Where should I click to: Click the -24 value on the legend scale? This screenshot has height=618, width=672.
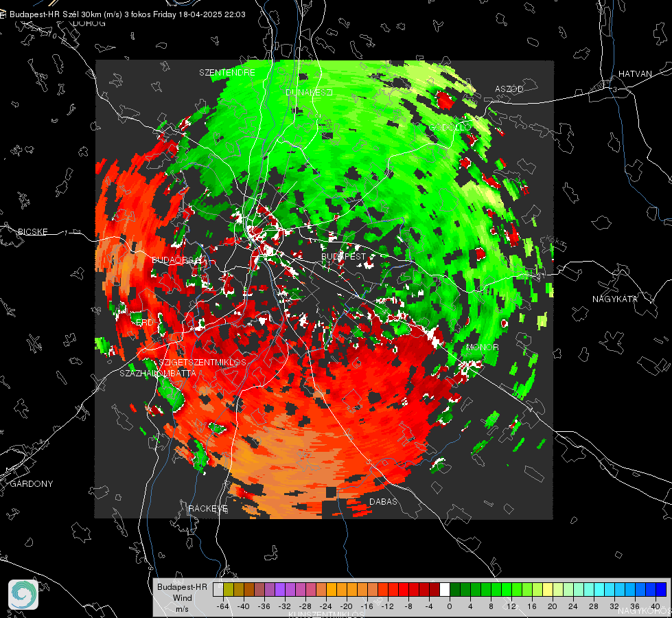(325, 606)
